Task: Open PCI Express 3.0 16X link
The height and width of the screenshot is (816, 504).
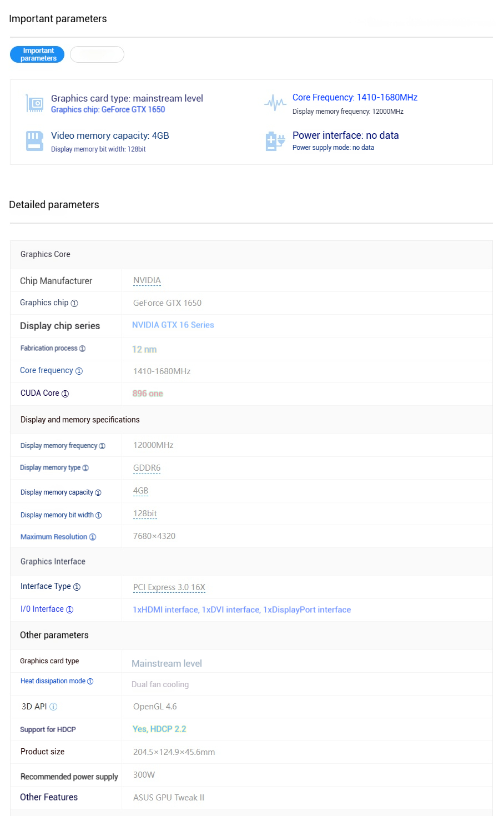Action: coord(169,587)
